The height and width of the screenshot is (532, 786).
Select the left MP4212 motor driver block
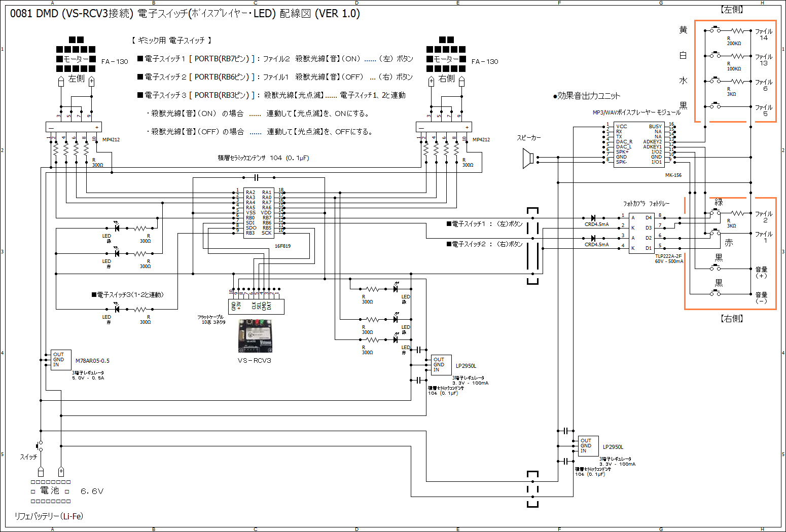[74, 127]
